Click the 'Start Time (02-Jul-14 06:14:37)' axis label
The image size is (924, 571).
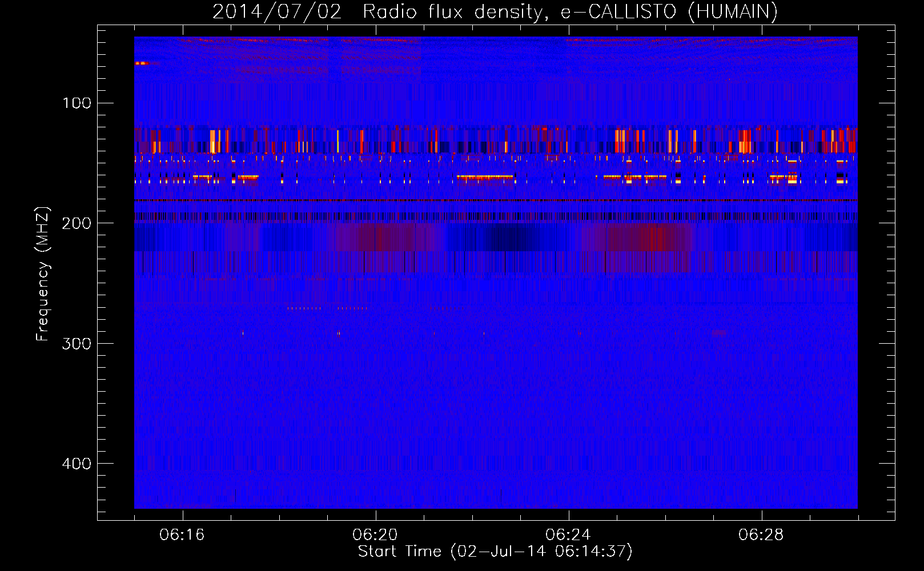coord(495,552)
